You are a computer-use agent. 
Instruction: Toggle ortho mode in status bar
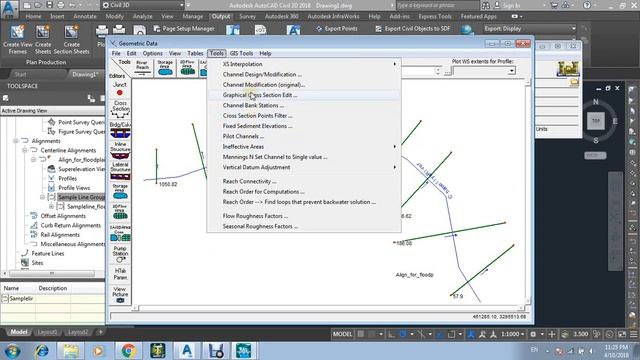click(391, 334)
